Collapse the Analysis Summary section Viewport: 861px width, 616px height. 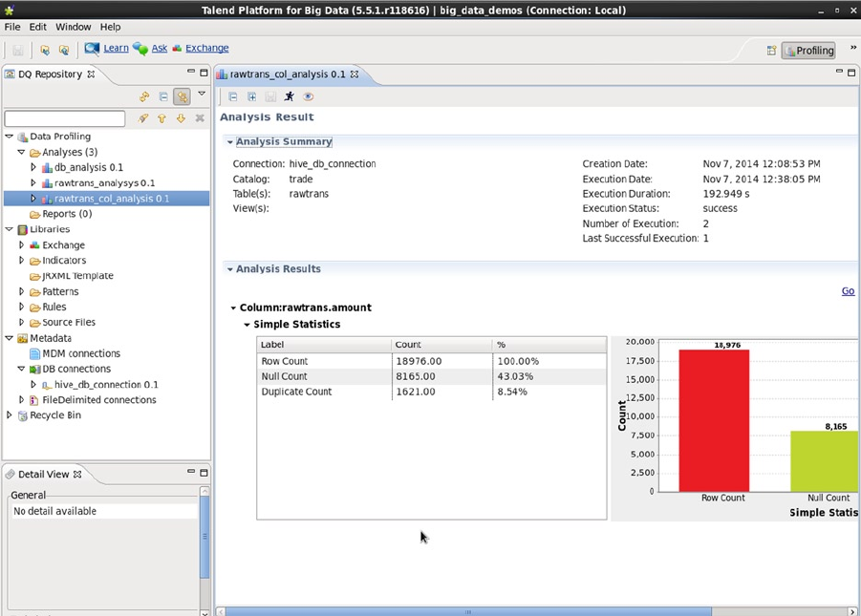click(x=230, y=141)
